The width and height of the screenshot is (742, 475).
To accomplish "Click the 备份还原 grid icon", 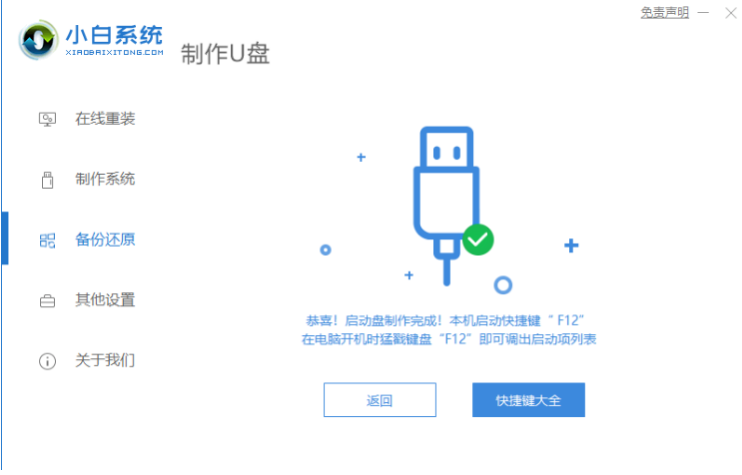I will click(47, 240).
